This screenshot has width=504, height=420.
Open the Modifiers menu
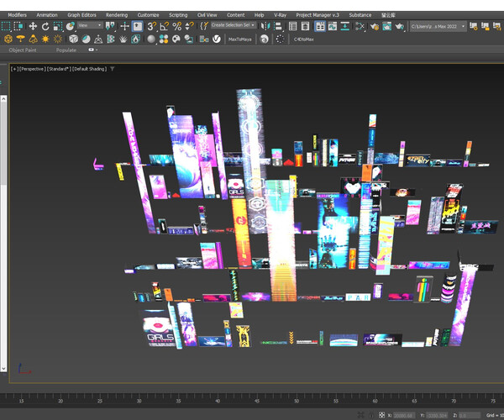(18, 15)
